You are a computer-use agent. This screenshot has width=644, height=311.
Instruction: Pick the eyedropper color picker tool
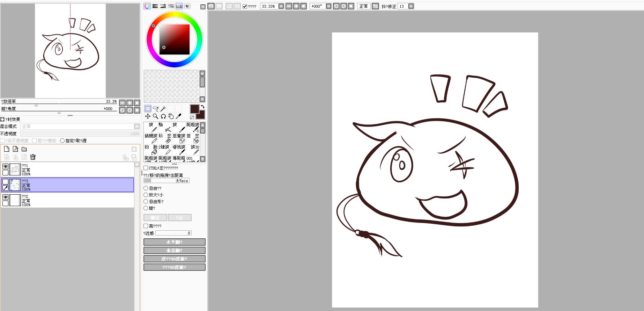tap(179, 116)
